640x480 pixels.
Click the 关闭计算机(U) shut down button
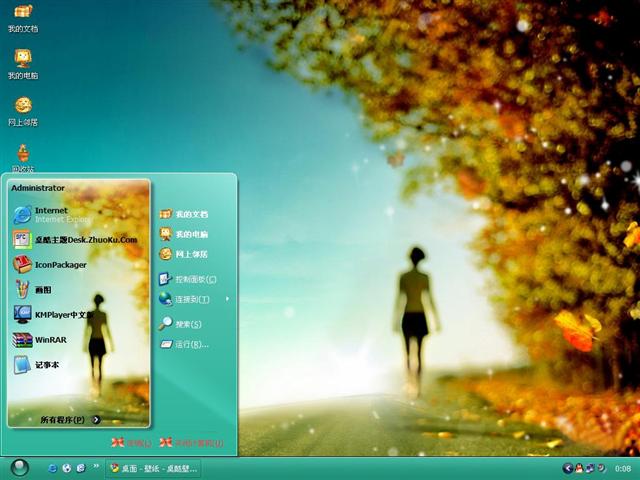pyautogui.click(x=192, y=443)
